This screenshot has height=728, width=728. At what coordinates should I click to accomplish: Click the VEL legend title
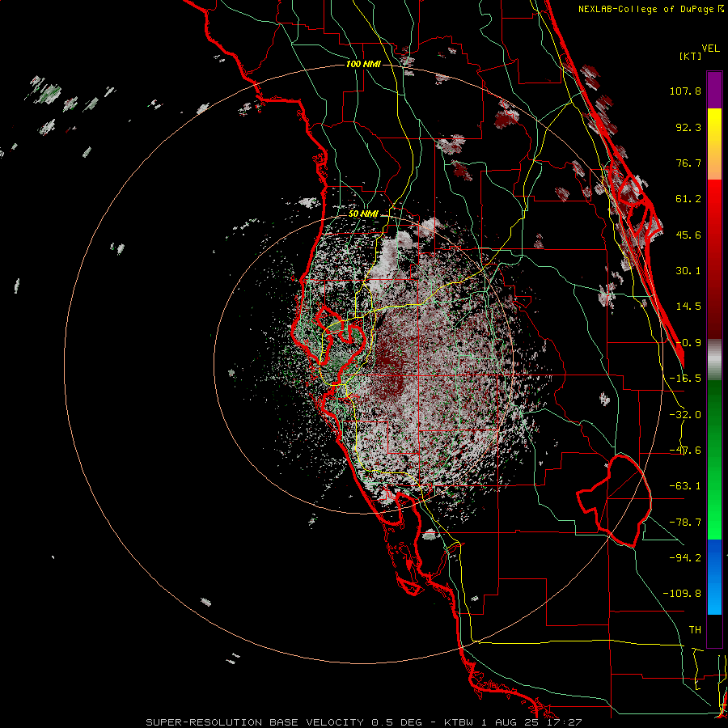710,49
